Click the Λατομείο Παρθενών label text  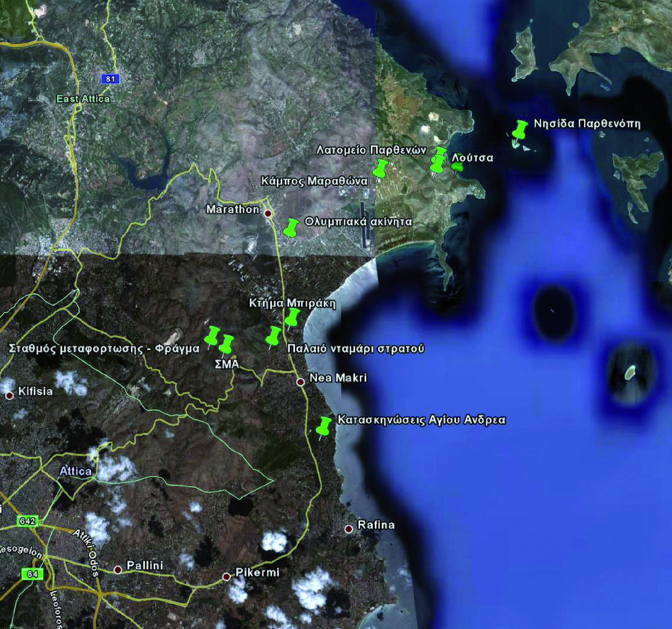tap(371, 150)
